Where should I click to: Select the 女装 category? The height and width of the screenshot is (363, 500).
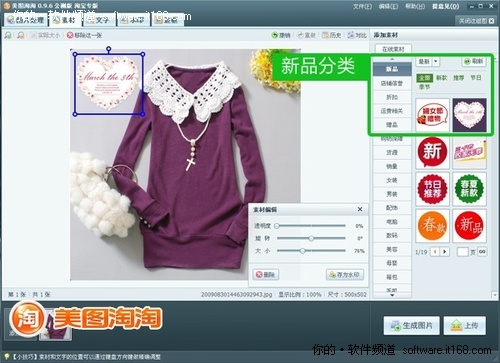[x=392, y=180]
